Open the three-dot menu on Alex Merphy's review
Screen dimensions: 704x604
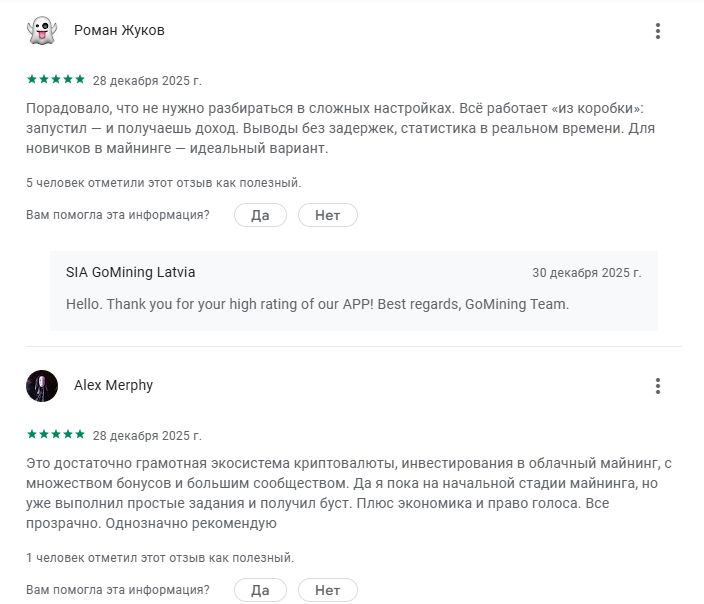click(x=657, y=386)
